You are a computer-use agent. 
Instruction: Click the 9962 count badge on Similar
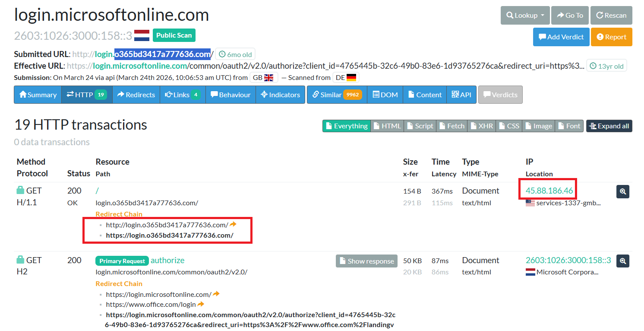pyautogui.click(x=353, y=95)
